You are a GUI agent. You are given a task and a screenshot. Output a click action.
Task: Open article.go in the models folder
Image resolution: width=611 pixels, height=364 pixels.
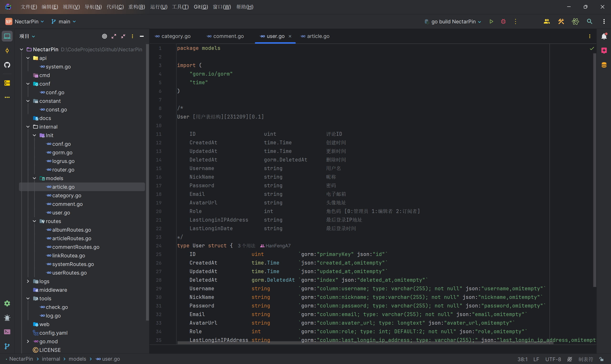click(63, 187)
